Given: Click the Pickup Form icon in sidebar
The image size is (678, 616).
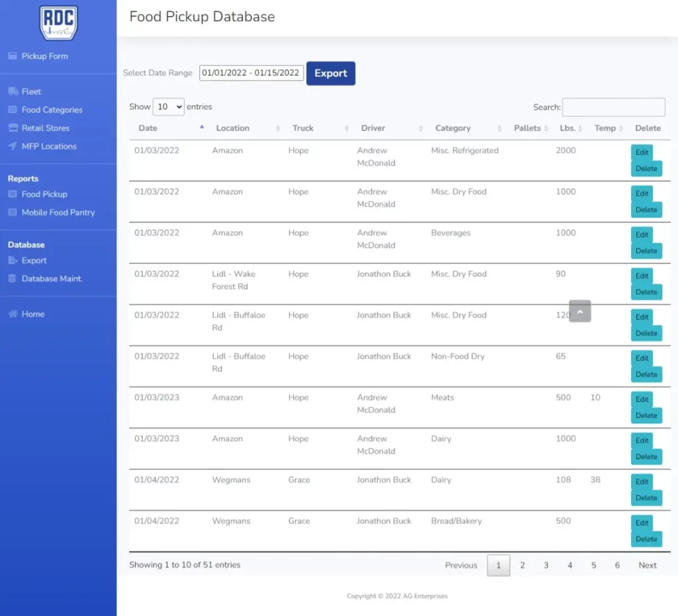Looking at the screenshot, I should 13,56.
